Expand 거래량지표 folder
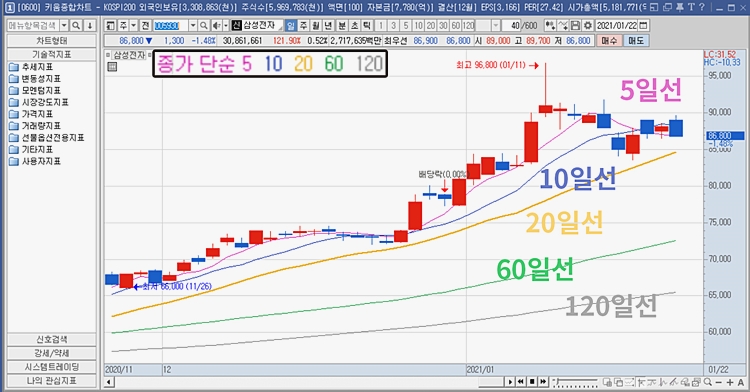Screen dimensions: 750x392 34,126
